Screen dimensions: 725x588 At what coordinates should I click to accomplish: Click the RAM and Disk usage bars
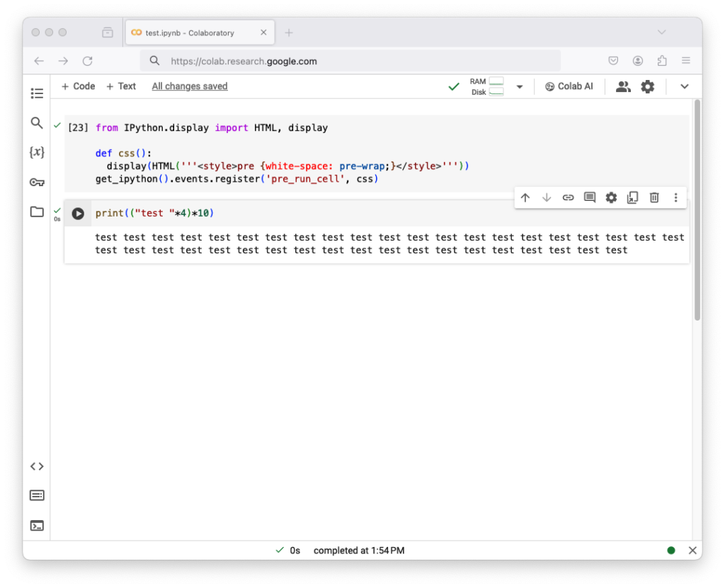pos(487,86)
